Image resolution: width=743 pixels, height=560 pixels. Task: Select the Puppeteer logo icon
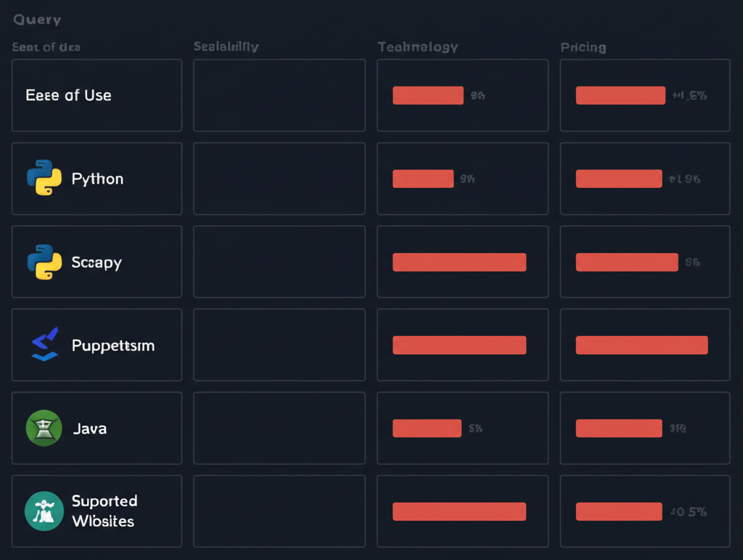(44, 345)
